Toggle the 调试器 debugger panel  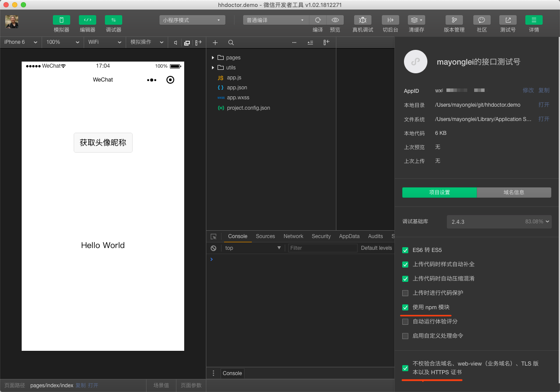coord(114,20)
